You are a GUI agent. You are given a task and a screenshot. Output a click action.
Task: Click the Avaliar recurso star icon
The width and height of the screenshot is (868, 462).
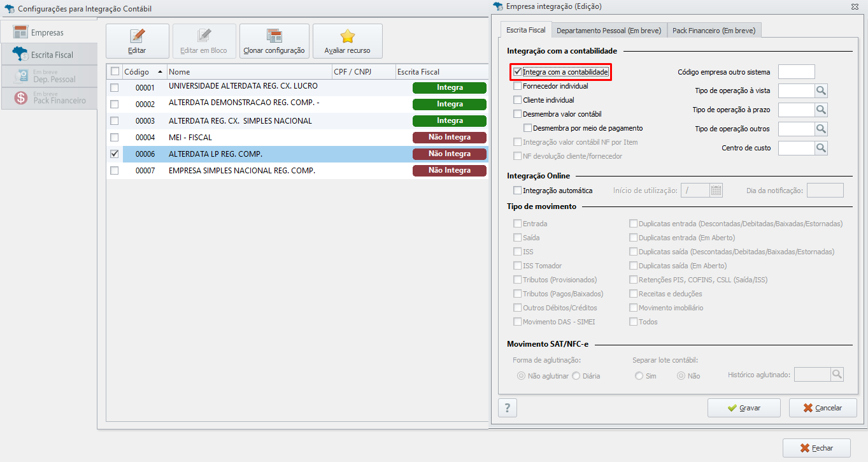[348, 36]
